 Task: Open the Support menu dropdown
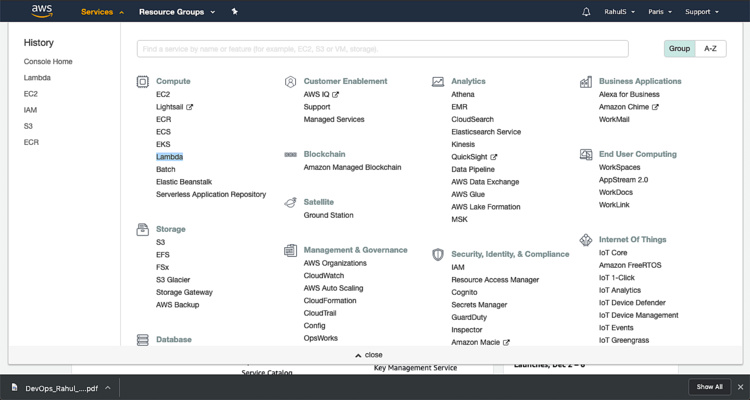tap(701, 12)
